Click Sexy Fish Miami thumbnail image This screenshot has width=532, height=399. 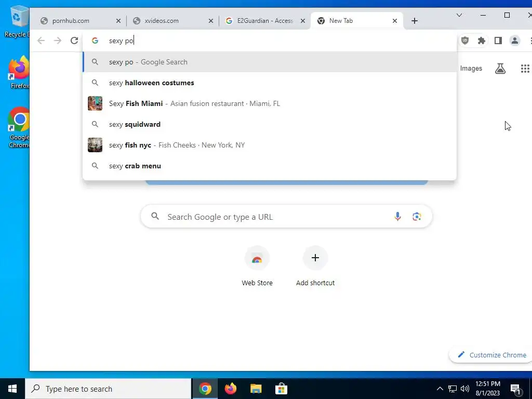point(95,103)
